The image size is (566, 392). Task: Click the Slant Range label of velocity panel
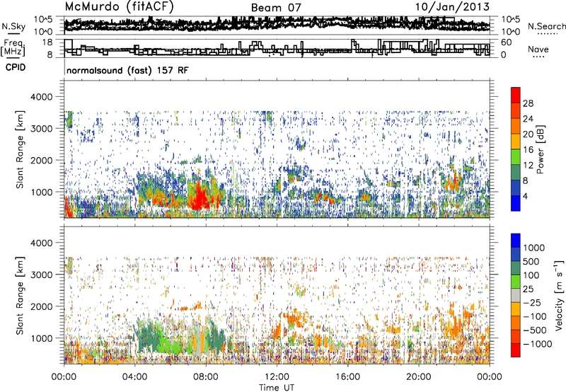coord(20,295)
